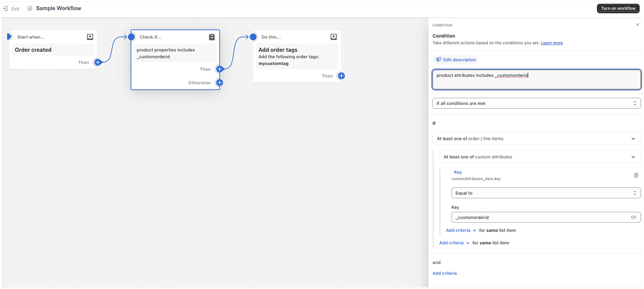The image size is (644, 289).
Task: Click the clipboard icon on the Check if card
Action: click(x=212, y=37)
